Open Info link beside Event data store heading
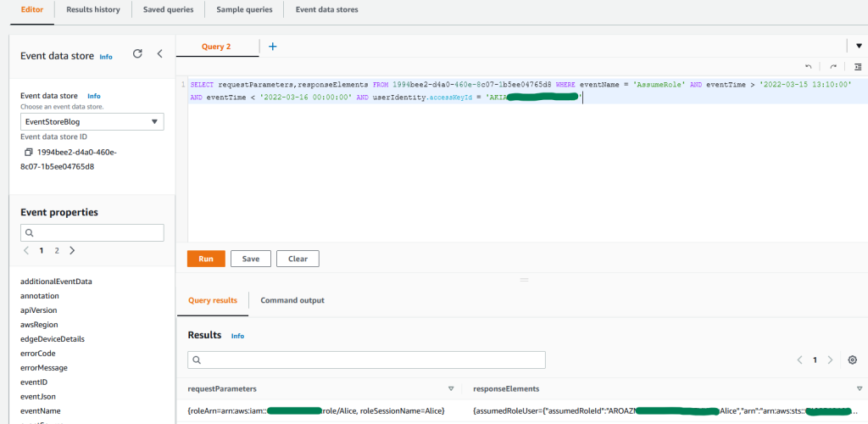 [106, 57]
